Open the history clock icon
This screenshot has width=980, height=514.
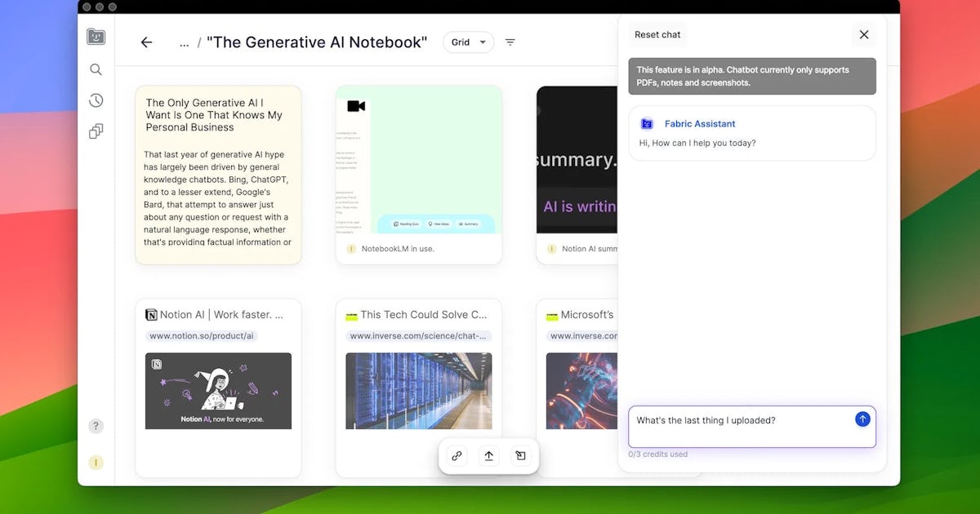click(x=96, y=100)
